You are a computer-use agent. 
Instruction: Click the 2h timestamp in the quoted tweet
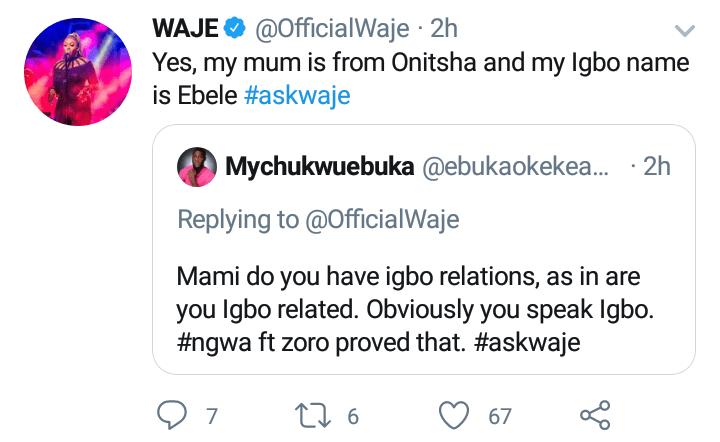(x=656, y=167)
